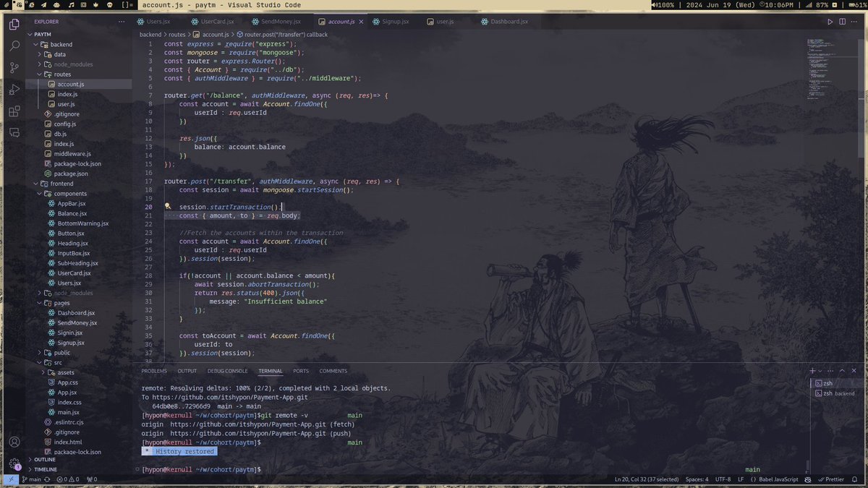The height and width of the screenshot is (488, 868).
Task: Open the Accounts icon in activity bar
Action: [14, 442]
